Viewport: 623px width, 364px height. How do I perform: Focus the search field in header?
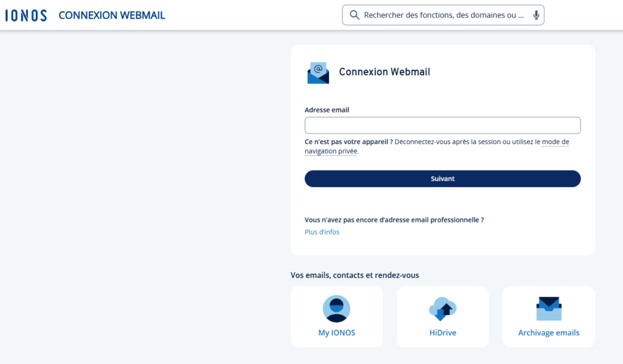(x=444, y=15)
